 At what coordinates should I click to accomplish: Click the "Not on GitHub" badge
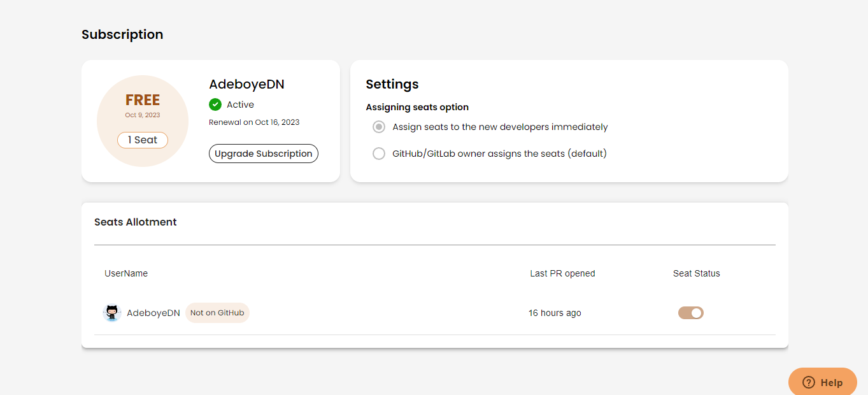(217, 313)
